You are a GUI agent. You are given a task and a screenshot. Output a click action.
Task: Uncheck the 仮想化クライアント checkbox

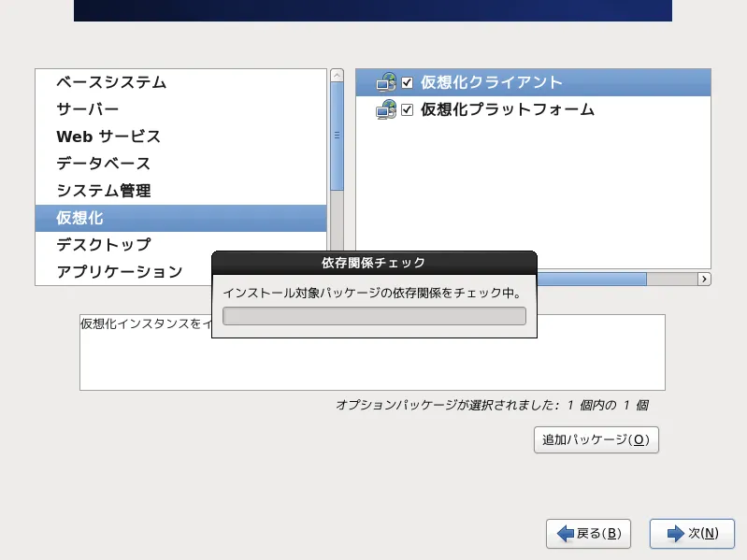(407, 82)
